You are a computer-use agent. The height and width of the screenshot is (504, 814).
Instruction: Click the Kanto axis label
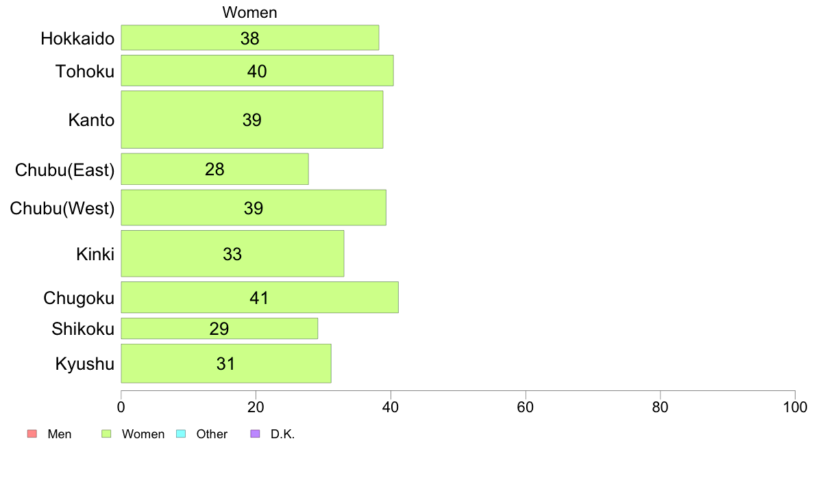pos(91,120)
